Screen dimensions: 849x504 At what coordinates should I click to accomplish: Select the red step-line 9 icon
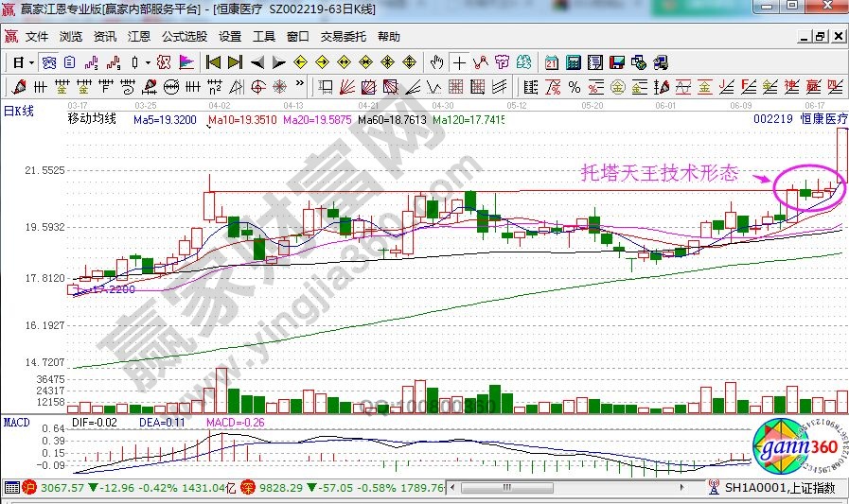[114, 62]
